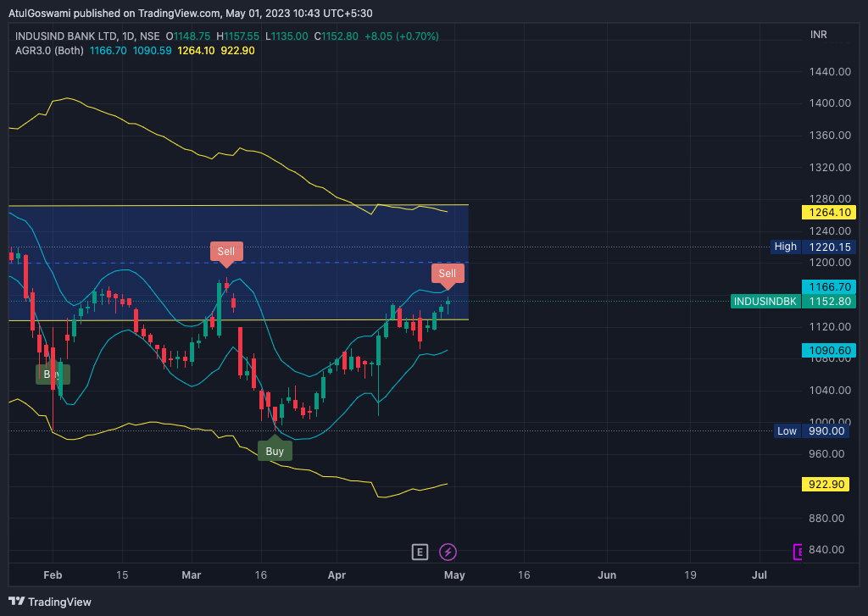The width and height of the screenshot is (868, 616).
Task: Click the Jun date on time axis
Action: click(x=607, y=575)
